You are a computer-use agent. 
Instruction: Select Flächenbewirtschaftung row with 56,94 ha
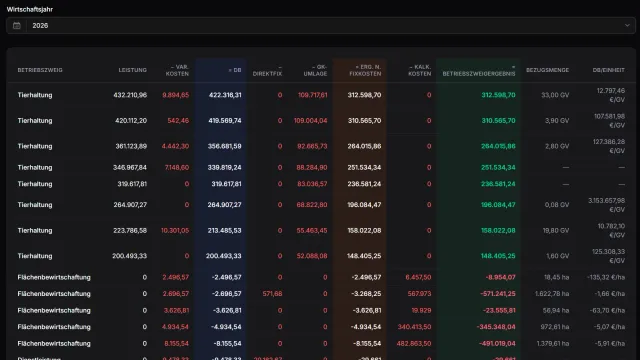pyautogui.click(x=321, y=311)
